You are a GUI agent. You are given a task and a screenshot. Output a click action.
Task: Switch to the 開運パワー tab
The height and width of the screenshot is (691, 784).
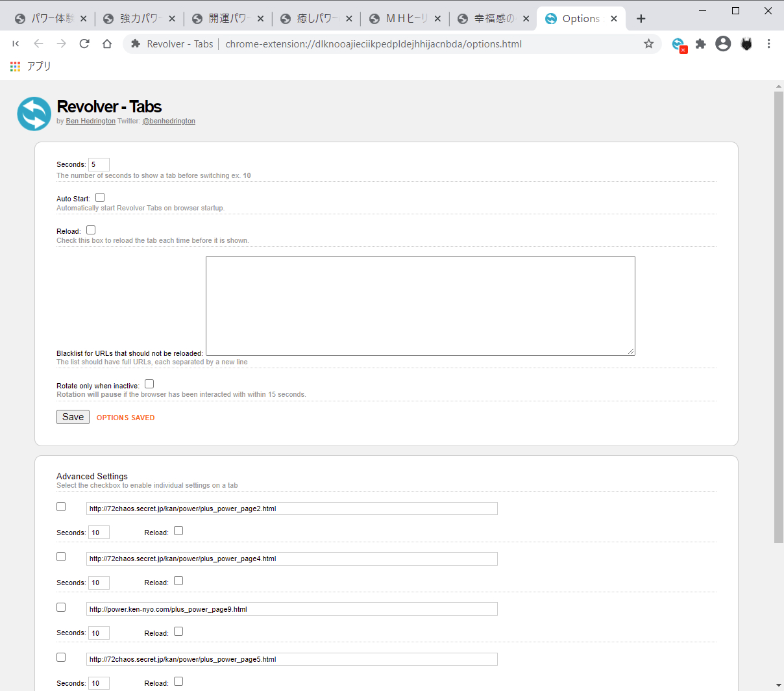click(228, 19)
